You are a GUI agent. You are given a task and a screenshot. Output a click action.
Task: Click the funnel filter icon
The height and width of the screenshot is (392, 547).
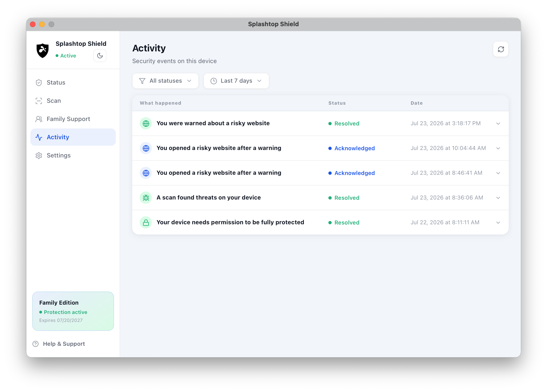tap(142, 81)
